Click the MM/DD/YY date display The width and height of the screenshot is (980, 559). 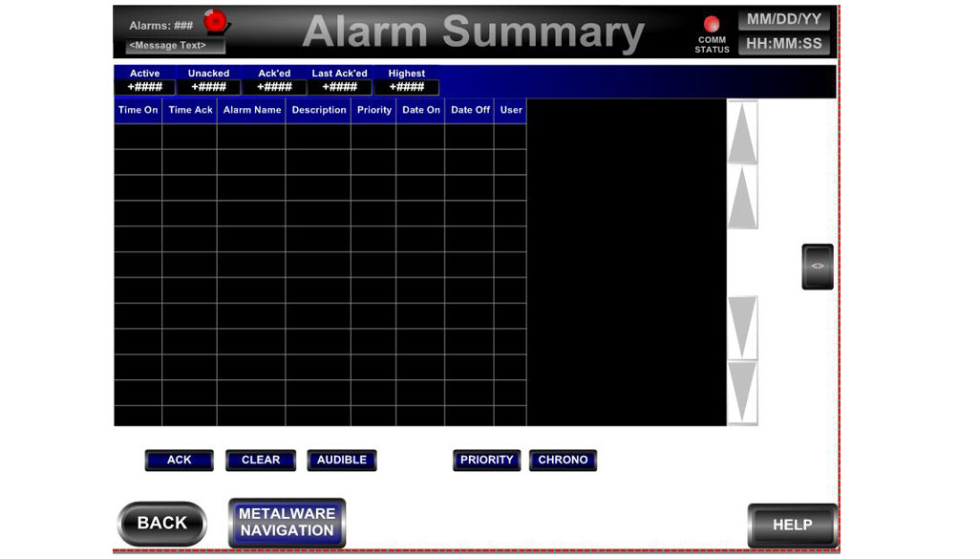(783, 20)
